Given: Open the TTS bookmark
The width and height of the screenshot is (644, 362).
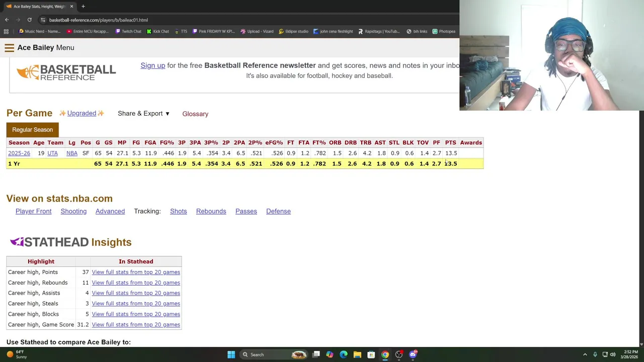Looking at the screenshot, I should tap(181, 31).
